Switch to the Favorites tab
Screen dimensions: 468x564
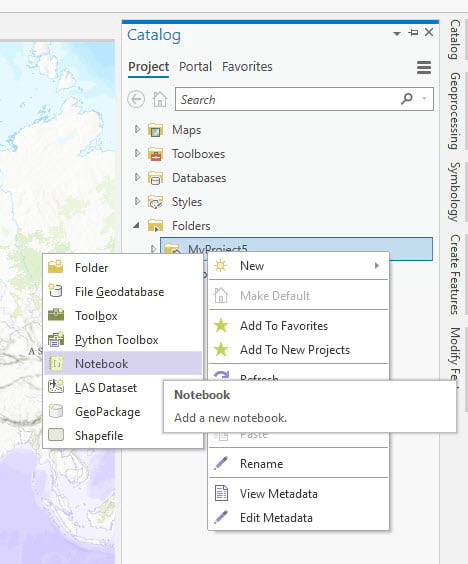pyautogui.click(x=247, y=67)
